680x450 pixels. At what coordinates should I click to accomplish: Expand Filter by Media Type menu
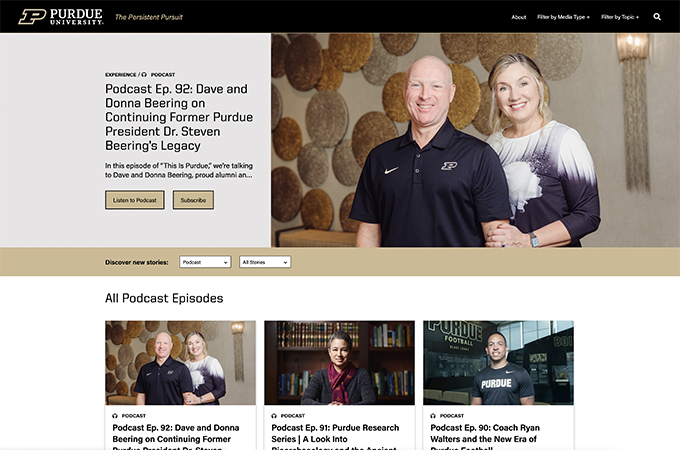(563, 17)
